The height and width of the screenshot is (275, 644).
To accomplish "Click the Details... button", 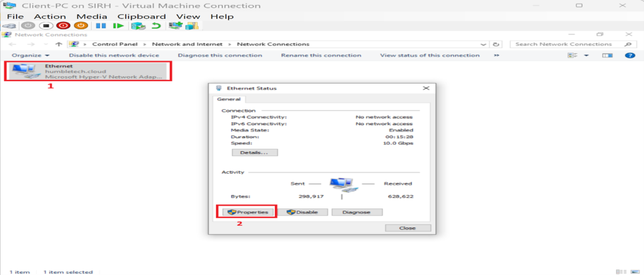I will coord(255,152).
